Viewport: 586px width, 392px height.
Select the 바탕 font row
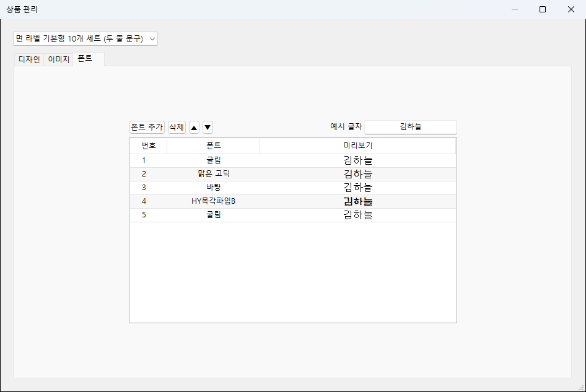[293, 188]
